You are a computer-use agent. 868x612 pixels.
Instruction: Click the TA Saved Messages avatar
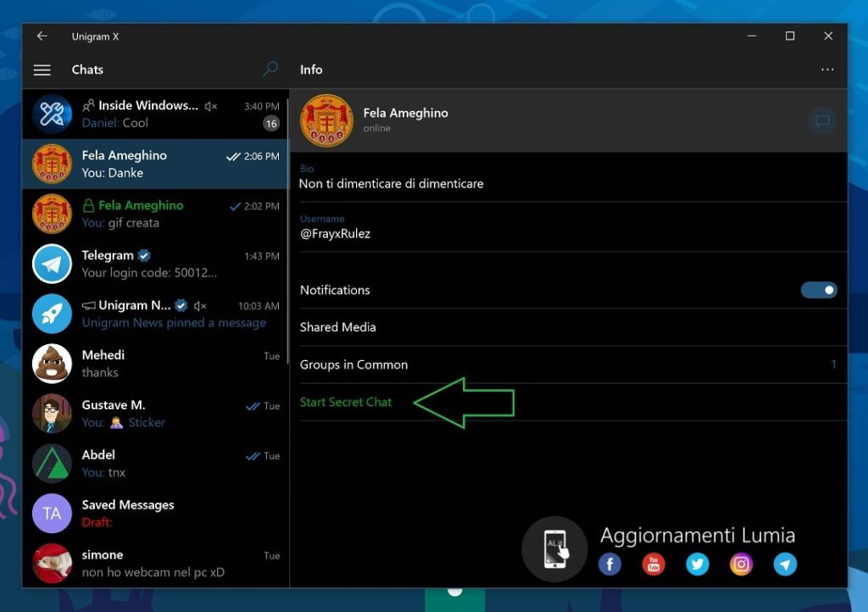52,514
